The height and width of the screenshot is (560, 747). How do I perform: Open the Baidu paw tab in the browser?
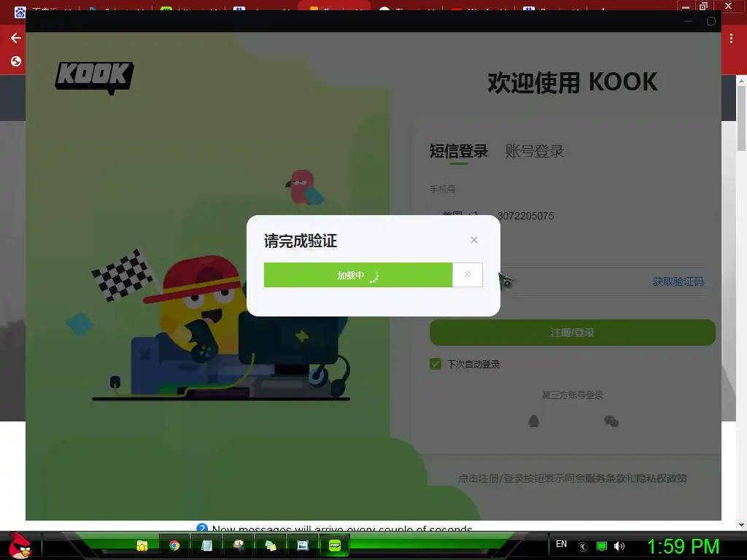click(20, 11)
